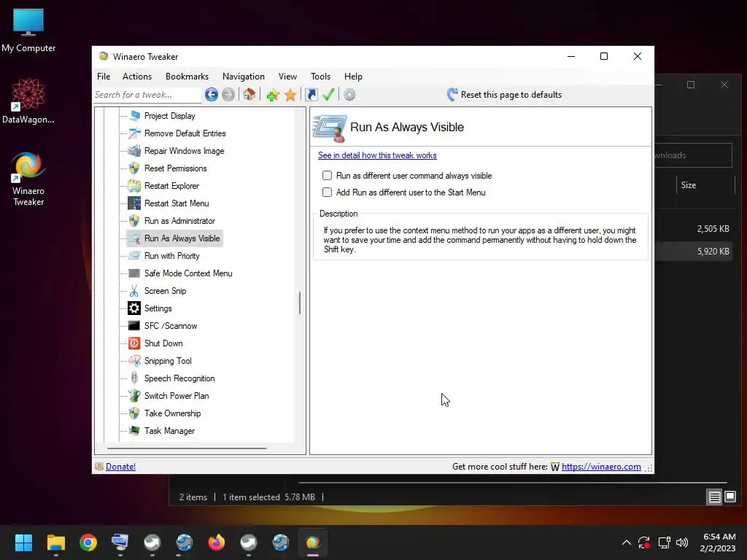
Task: Click the taskbar clock showing 6:54 AM
Action: click(x=719, y=542)
